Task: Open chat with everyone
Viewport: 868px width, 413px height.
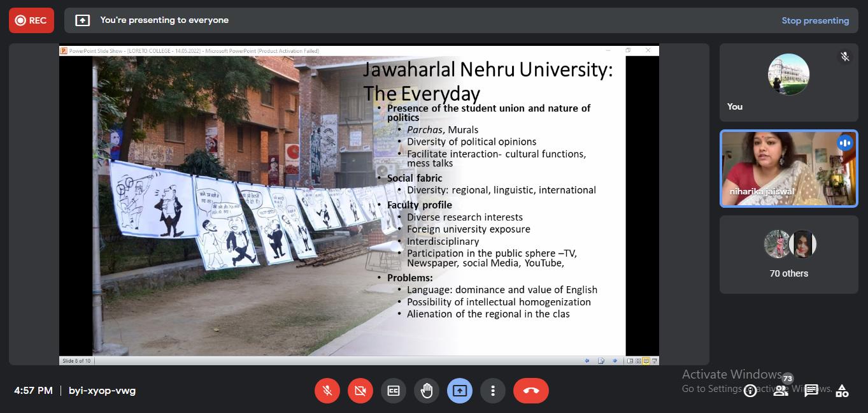Action: [x=811, y=391]
